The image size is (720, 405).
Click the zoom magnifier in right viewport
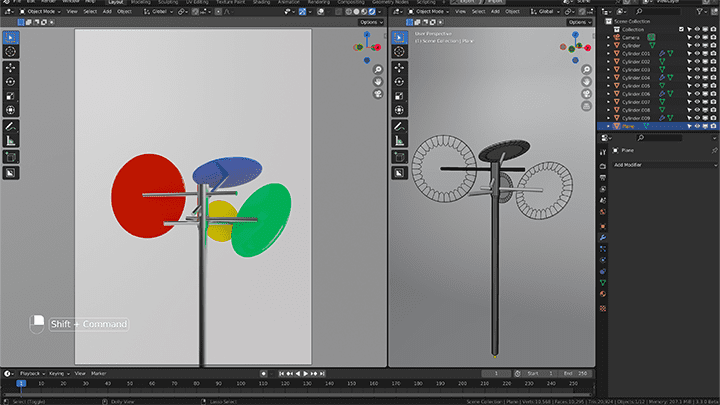click(x=586, y=69)
